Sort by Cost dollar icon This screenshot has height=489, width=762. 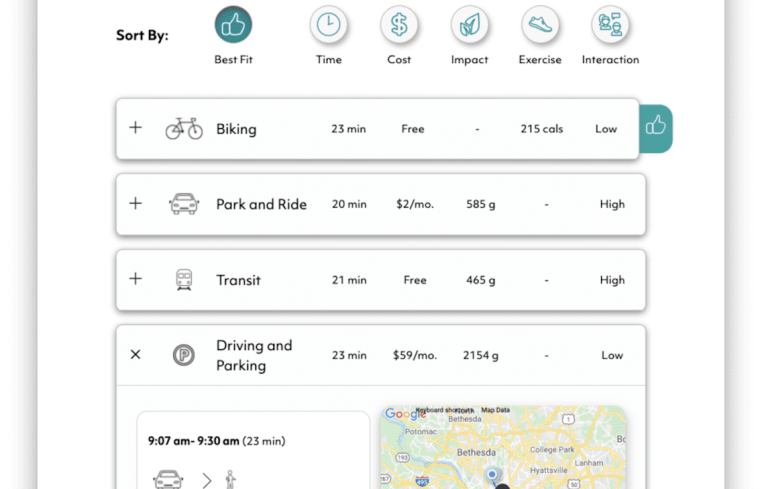(x=399, y=25)
